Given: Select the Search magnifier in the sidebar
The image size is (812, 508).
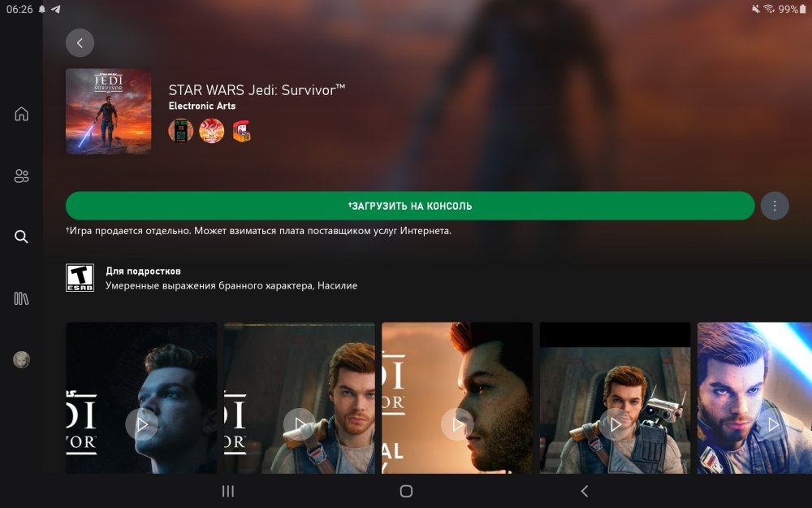Looking at the screenshot, I should (x=20, y=237).
